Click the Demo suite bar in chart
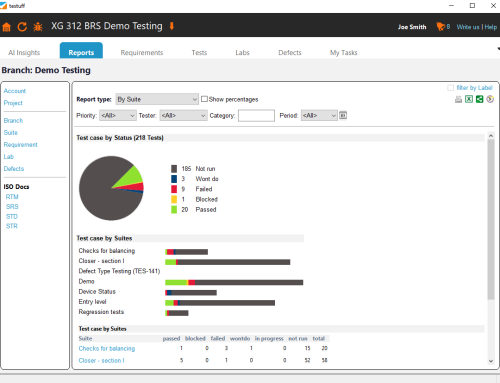 234,283
